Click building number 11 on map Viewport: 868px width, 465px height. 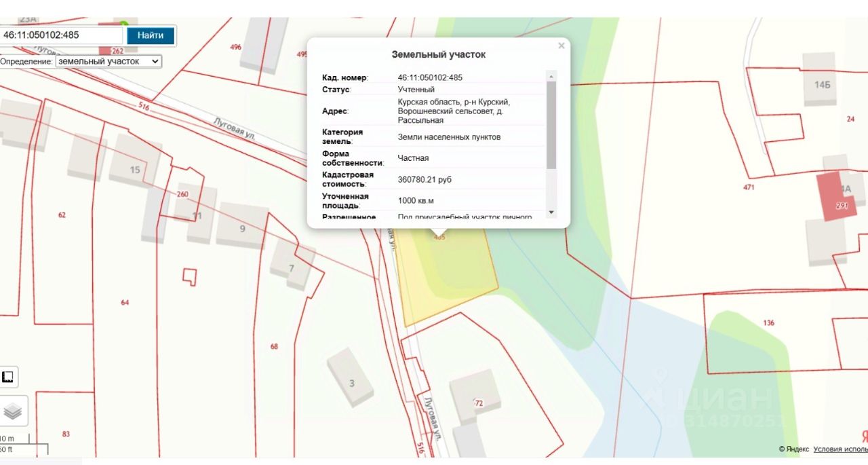click(197, 217)
